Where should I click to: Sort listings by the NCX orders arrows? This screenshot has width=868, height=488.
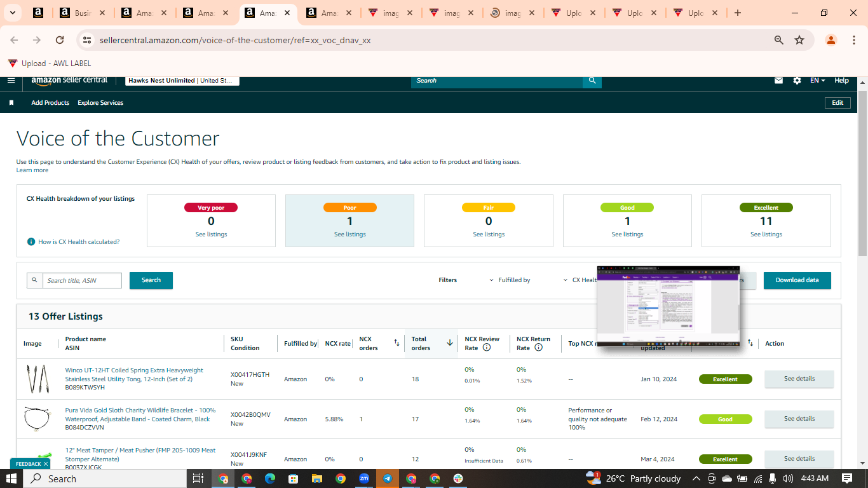(x=397, y=343)
